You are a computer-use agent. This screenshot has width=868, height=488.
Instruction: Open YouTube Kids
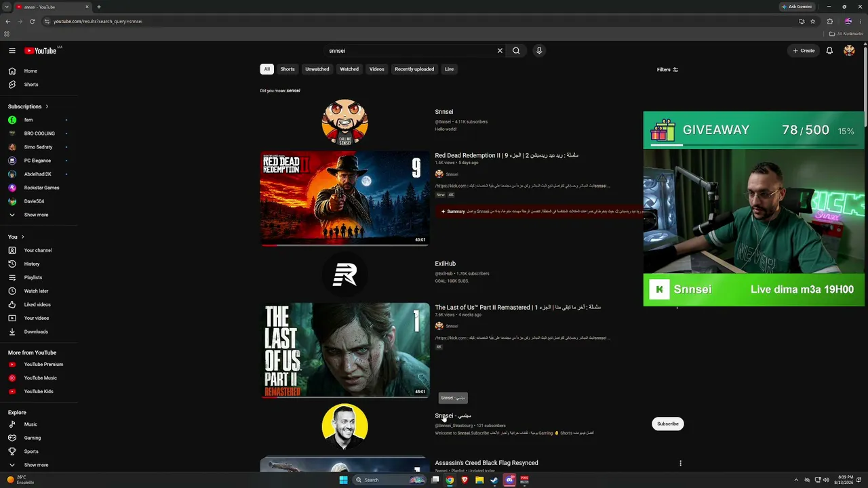(39, 392)
